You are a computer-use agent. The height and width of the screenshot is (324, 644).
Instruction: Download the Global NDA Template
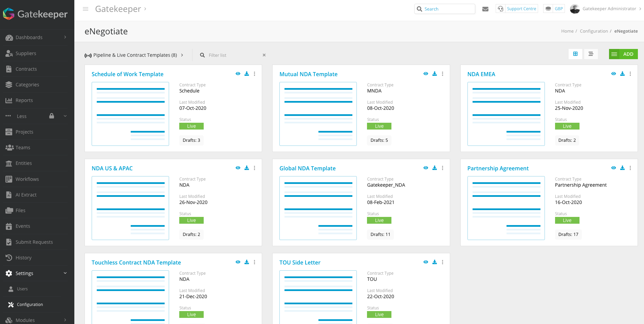click(x=435, y=168)
